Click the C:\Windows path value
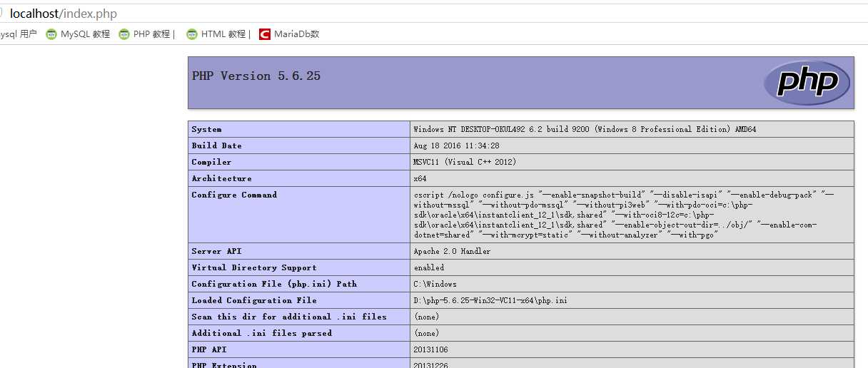 pos(435,284)
